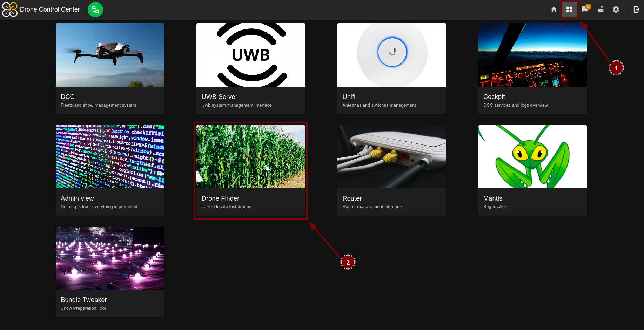This screenshot has width=644, height=330.
Task: Select the Unifi access point image
Action: point(391,55)
